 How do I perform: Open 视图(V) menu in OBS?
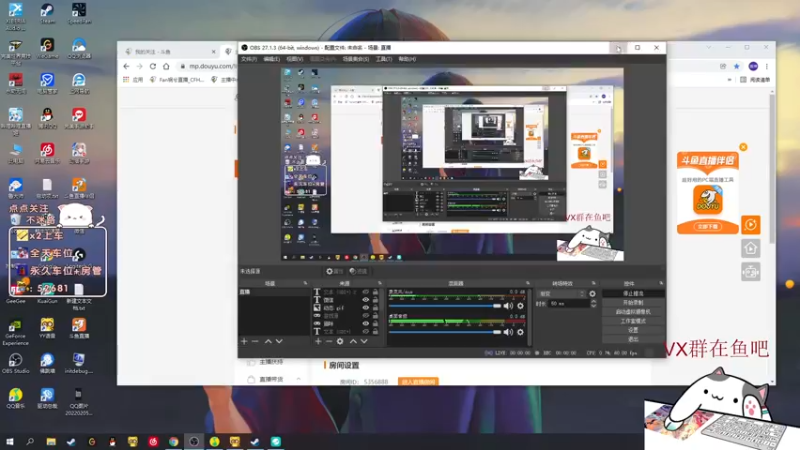click(294, 59)
